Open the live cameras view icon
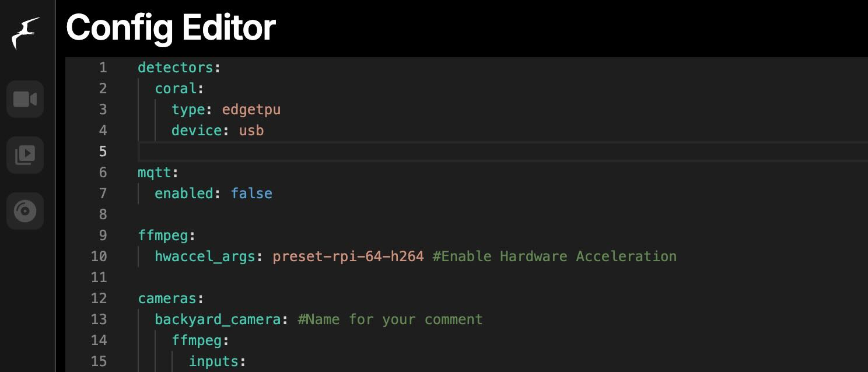Viewport: 868px width, 372px height. click(x=25, y=99)
